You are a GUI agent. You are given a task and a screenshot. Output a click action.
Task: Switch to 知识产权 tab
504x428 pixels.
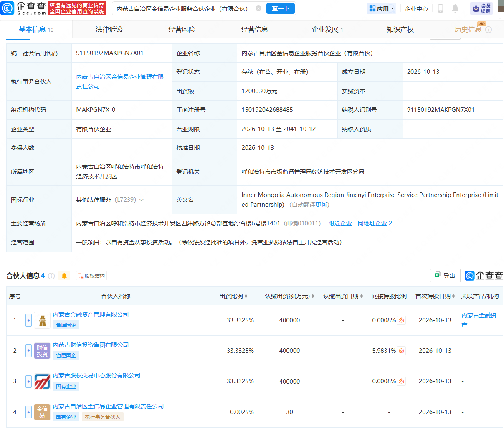400,29
